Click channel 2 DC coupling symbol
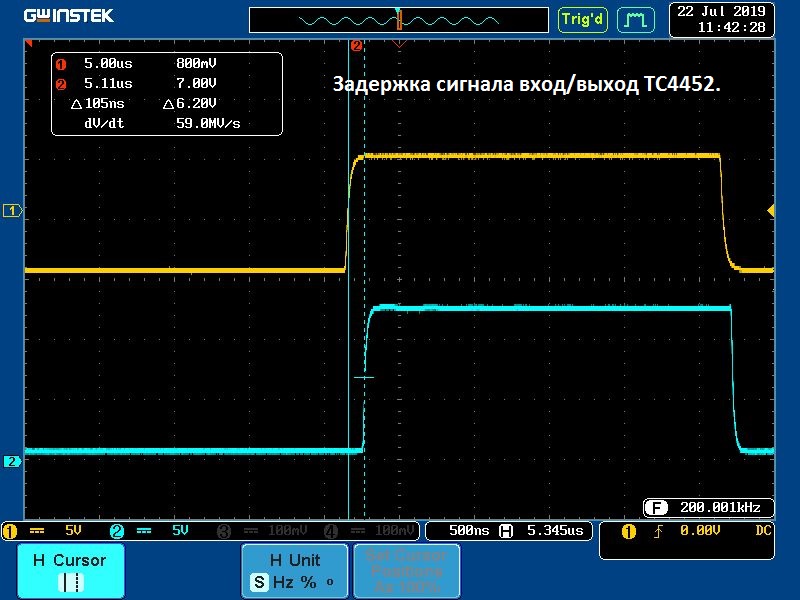800x600 pixels. coord(144,531)
